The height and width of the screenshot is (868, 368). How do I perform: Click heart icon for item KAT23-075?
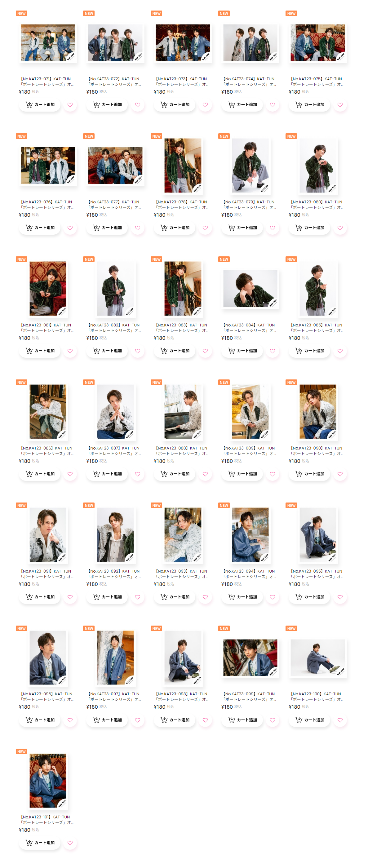pyautogui.click(x=340, y=105)
